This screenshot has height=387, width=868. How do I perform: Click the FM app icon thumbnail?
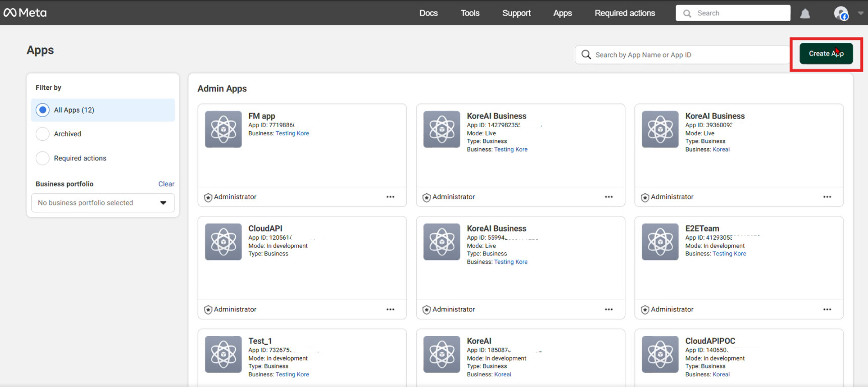(223, 129)
